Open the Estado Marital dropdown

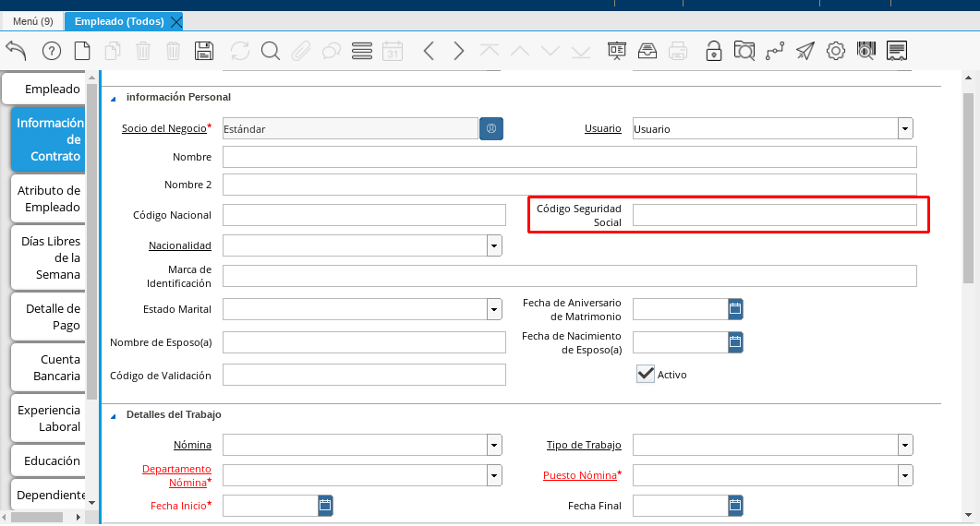coord(494,309)
